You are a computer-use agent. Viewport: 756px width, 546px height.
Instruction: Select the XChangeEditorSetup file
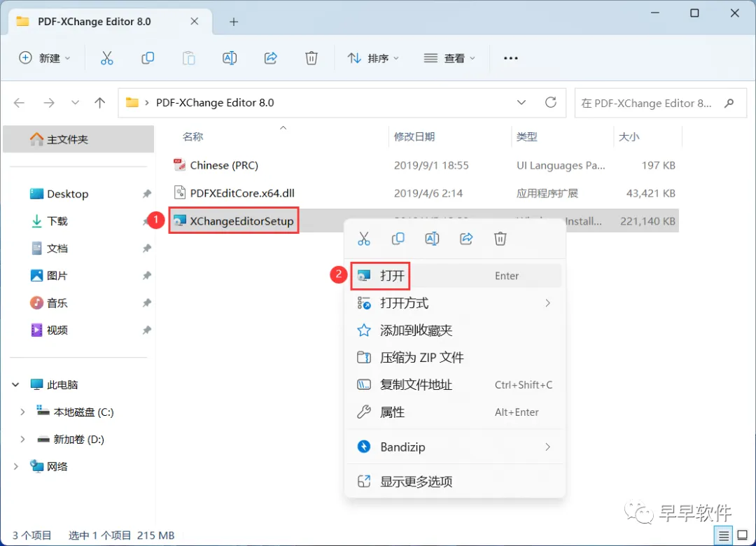tap(241, 221)
